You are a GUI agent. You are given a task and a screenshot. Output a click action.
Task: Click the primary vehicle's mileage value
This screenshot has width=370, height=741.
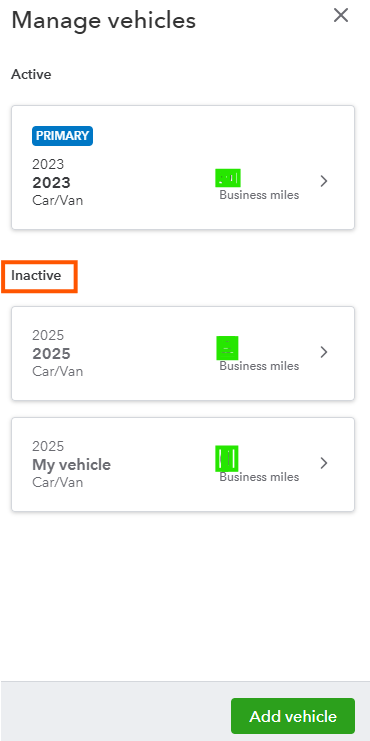click(228, 178)
